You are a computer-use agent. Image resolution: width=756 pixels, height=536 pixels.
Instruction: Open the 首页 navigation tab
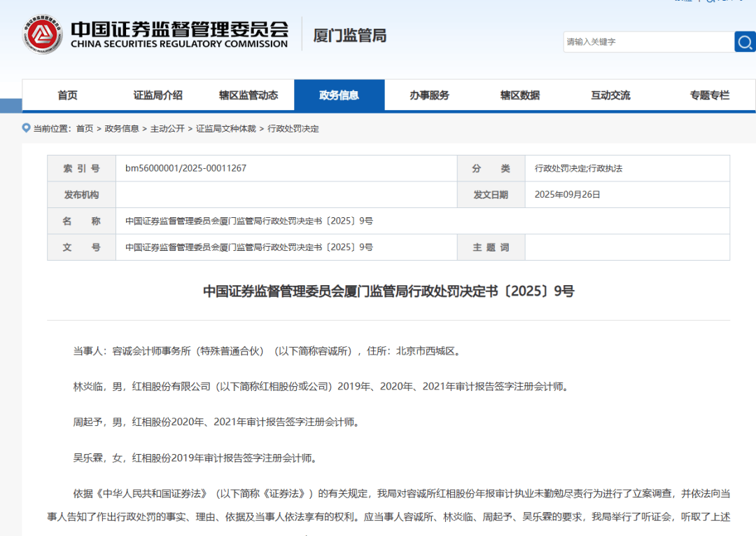[67, 95]
